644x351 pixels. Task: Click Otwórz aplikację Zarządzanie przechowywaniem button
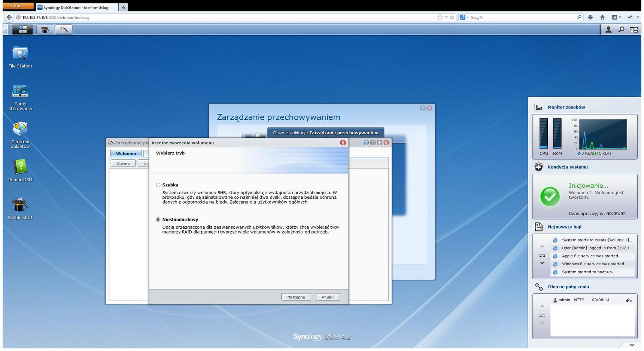[326, 133]
